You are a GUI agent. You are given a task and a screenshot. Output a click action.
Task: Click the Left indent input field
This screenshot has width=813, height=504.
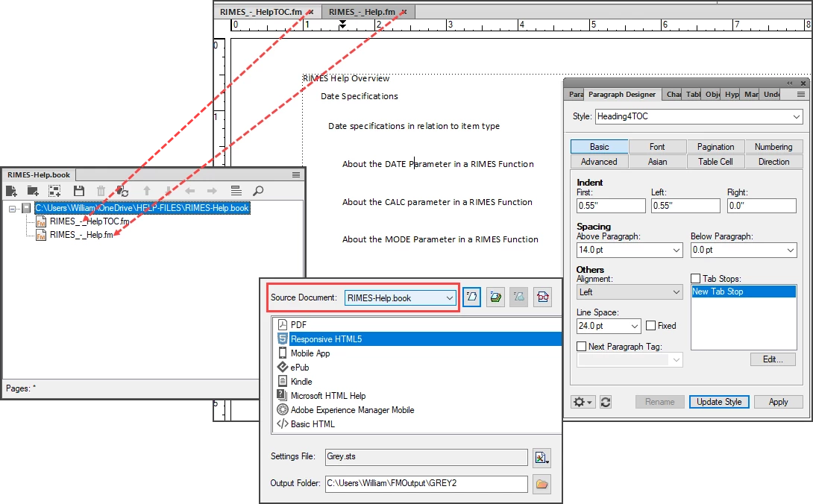pyautogui.click(x=685, y=206)
